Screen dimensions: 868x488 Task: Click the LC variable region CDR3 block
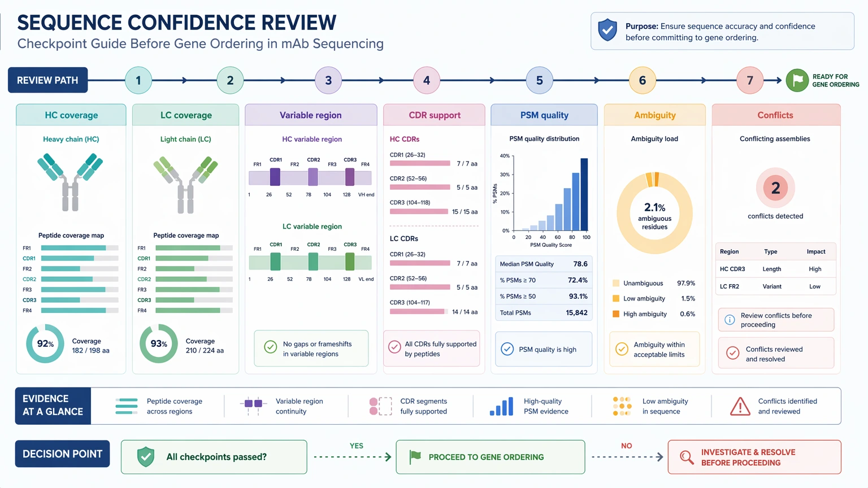click(350, 262)
